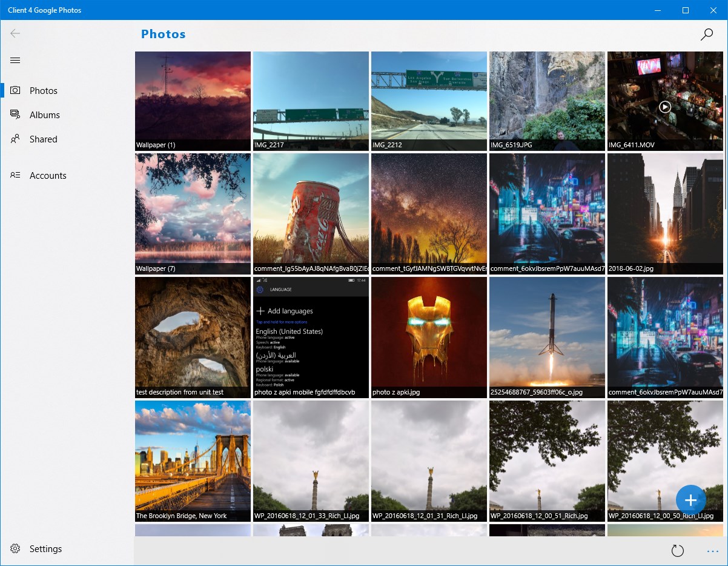Open the Accounts section
Viewport: 728px width, 566px height.
tap(67, 175)
